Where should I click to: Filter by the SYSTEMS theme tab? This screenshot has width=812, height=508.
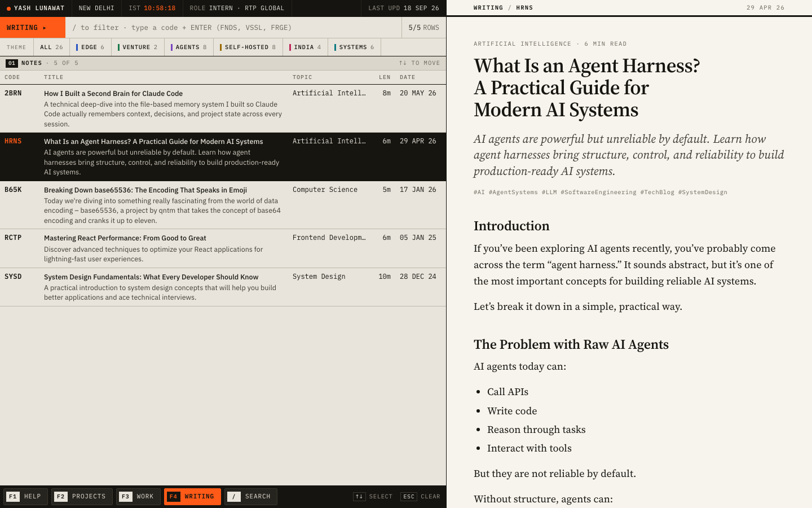pos(354,47)
